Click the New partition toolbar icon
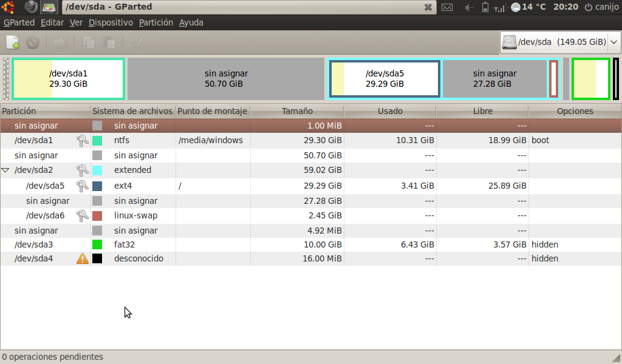 13,42
